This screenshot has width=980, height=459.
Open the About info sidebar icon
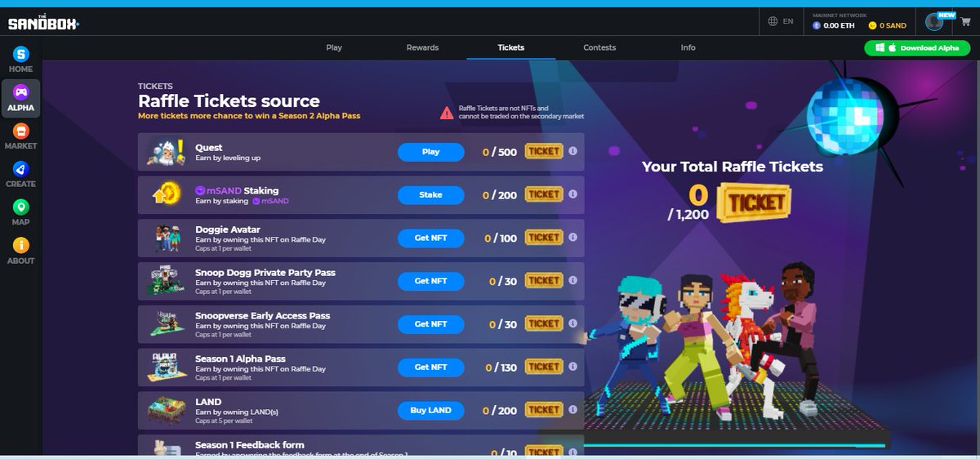point(20,245)
